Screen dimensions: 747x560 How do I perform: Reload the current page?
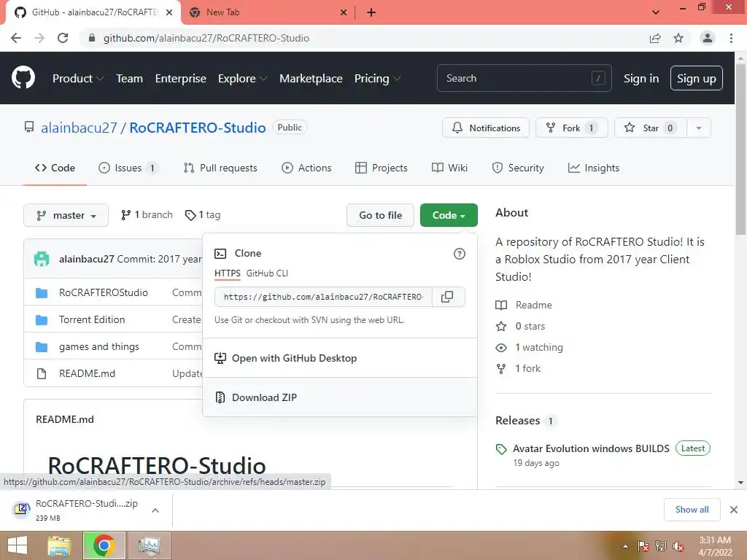coord(63,38)
